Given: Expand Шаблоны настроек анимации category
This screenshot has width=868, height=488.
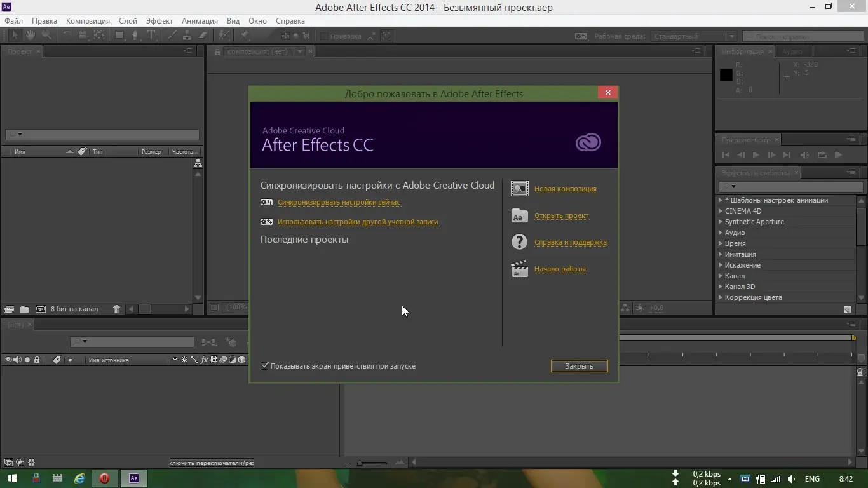Looking at the screenshot, I should (720, 200).
